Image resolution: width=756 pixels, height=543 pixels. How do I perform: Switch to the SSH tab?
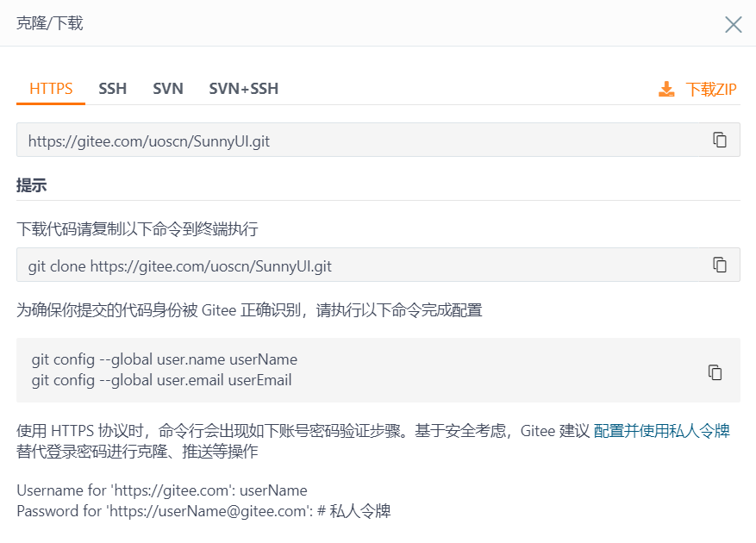click(112, 89)
